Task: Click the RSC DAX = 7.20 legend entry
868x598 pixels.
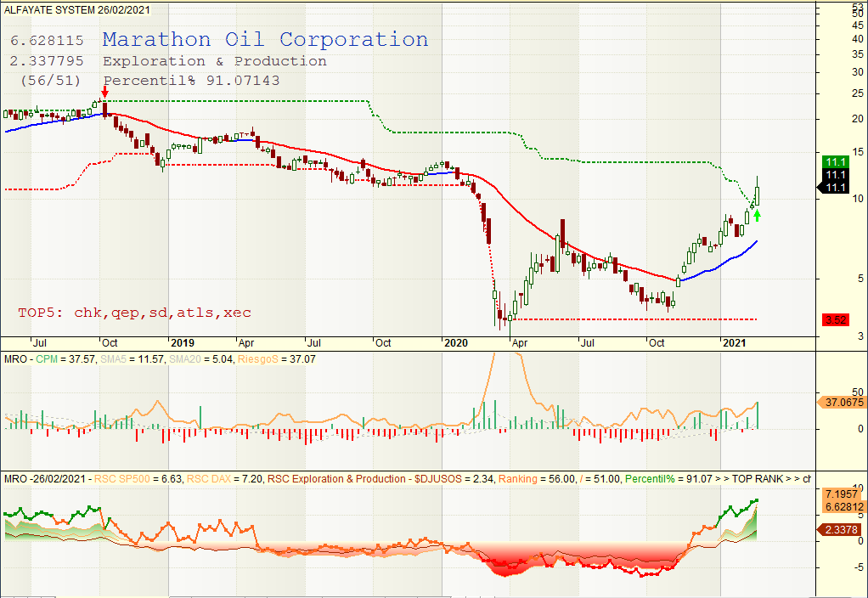Action: [226, 478]
